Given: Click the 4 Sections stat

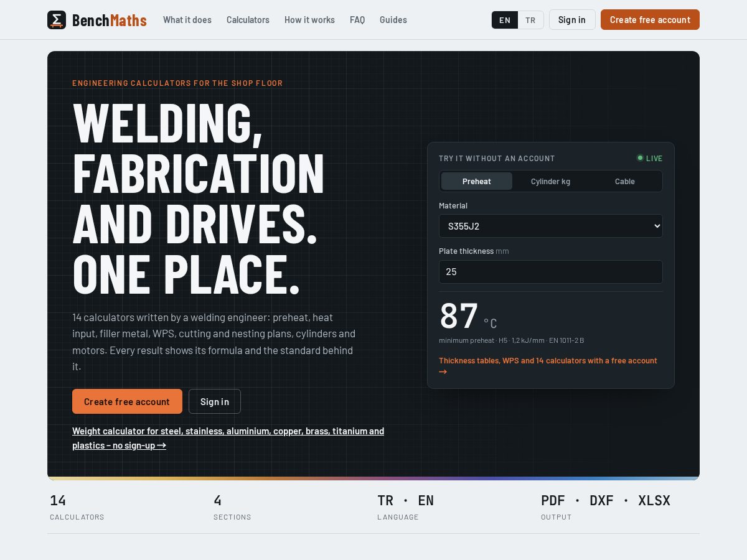Looking at the screenshot, I should pyautogui.click(x=232, y=508).
